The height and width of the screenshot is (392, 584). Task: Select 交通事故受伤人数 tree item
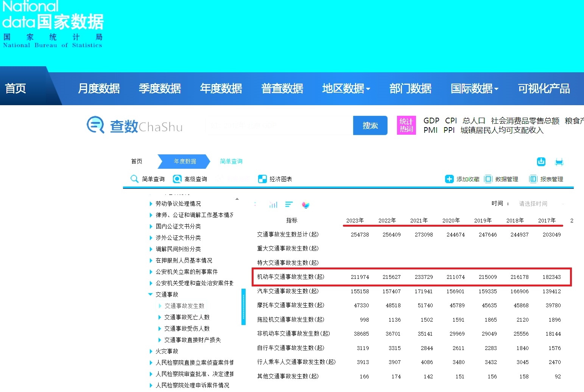tap(187, 328)
